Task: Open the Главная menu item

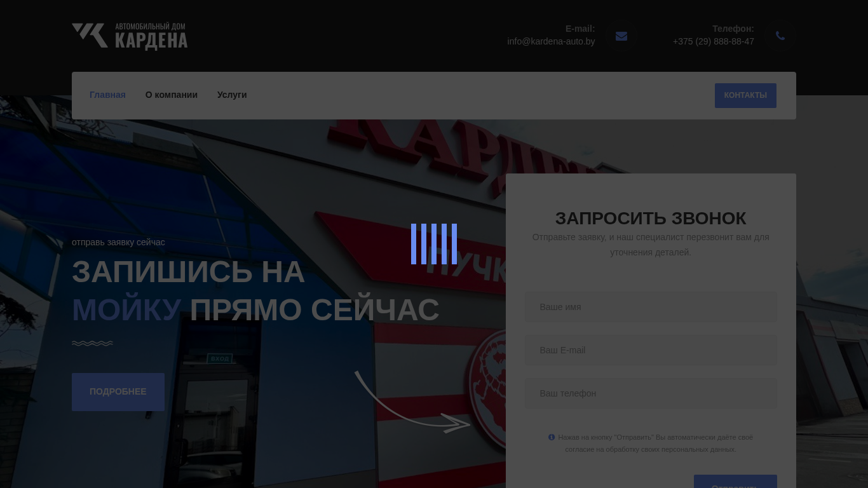Action: click(x=107, y=95)
